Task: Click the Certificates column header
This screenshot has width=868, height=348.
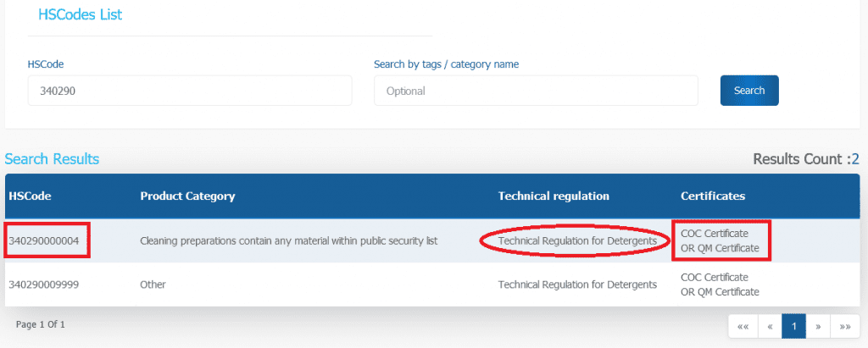Action: coord(713,196)
